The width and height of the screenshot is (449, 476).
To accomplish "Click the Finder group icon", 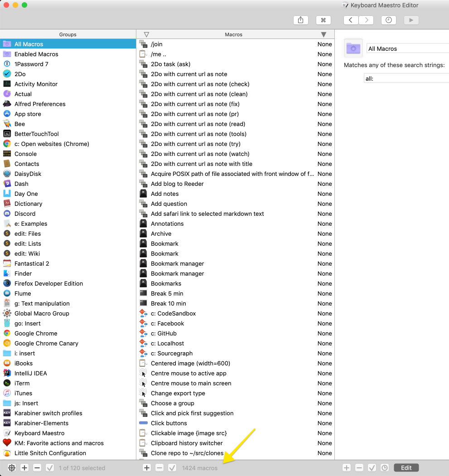I will (x=7, y=273).
